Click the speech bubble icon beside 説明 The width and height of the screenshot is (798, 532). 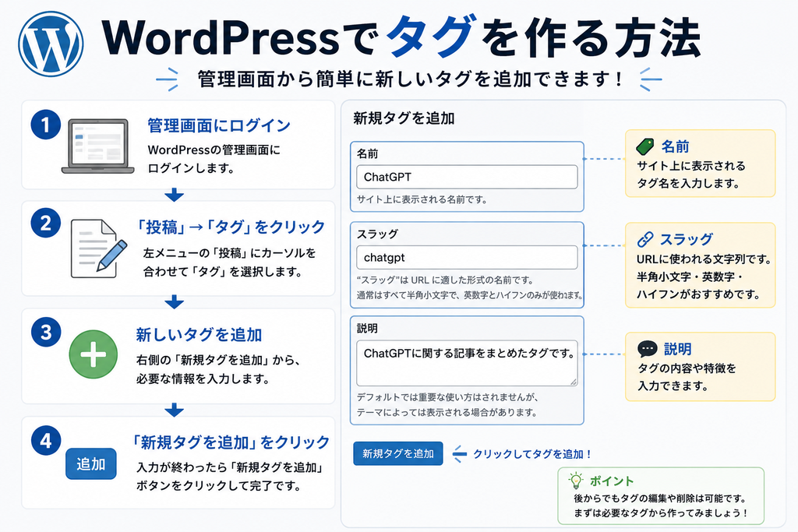click(647, 349)
